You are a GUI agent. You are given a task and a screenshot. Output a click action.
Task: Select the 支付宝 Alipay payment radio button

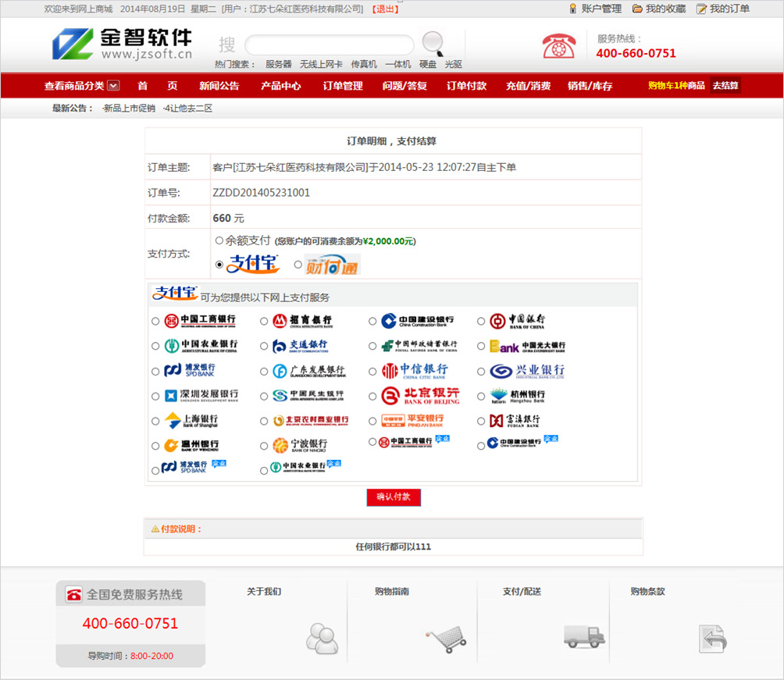pyautogui.click(x=219, y=265)
